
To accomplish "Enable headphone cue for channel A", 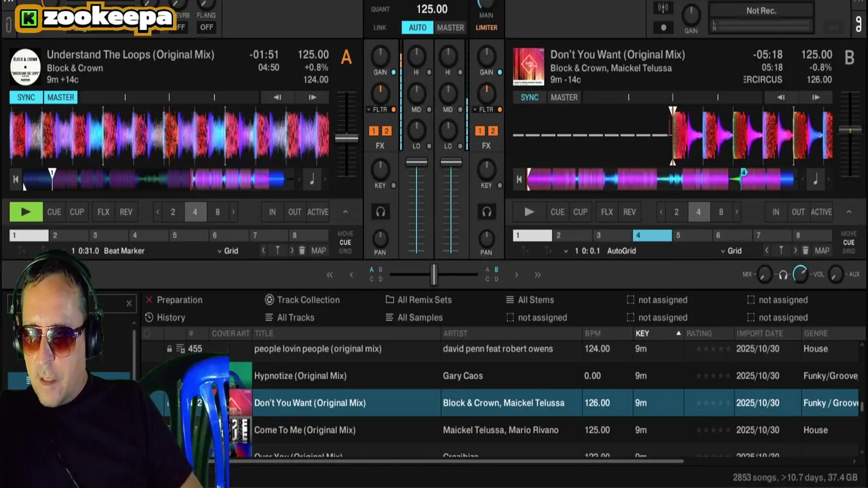I will [x=380, y=212].
